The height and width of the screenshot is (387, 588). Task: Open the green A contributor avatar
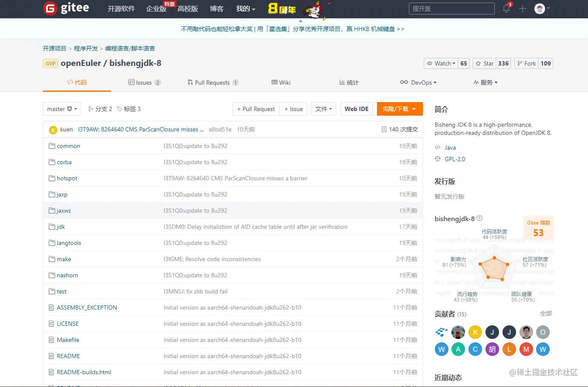pos(458,349)
